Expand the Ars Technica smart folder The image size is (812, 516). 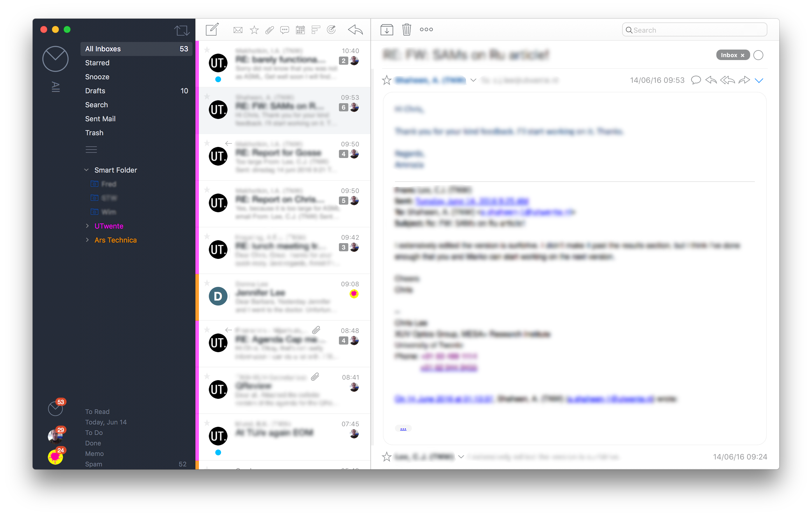[x=87, y=240]
